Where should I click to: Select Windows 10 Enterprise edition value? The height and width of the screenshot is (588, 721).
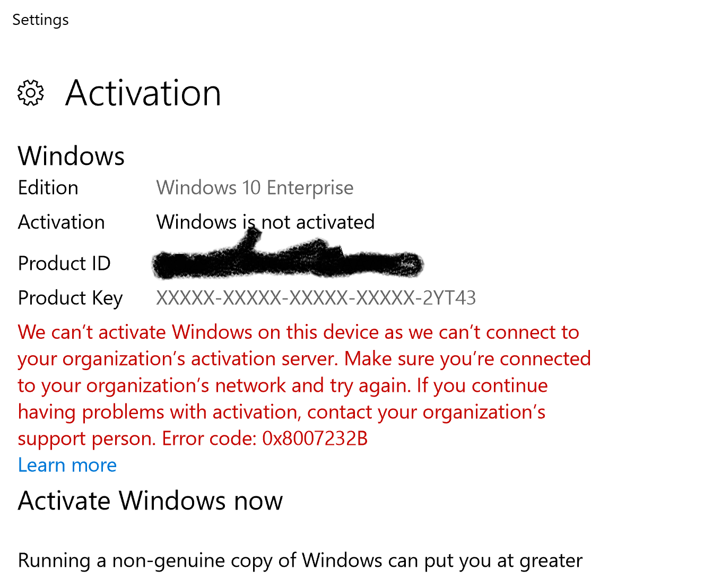click(255, 188)
